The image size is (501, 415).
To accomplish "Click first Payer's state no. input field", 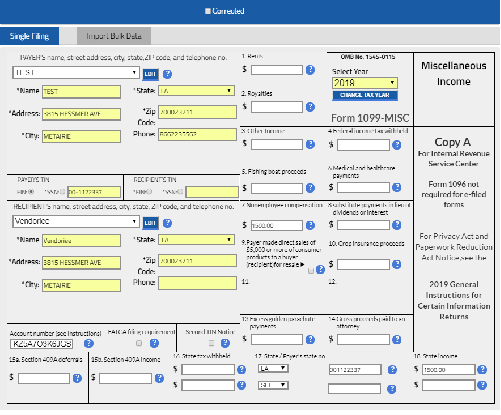I will [355, 369].
